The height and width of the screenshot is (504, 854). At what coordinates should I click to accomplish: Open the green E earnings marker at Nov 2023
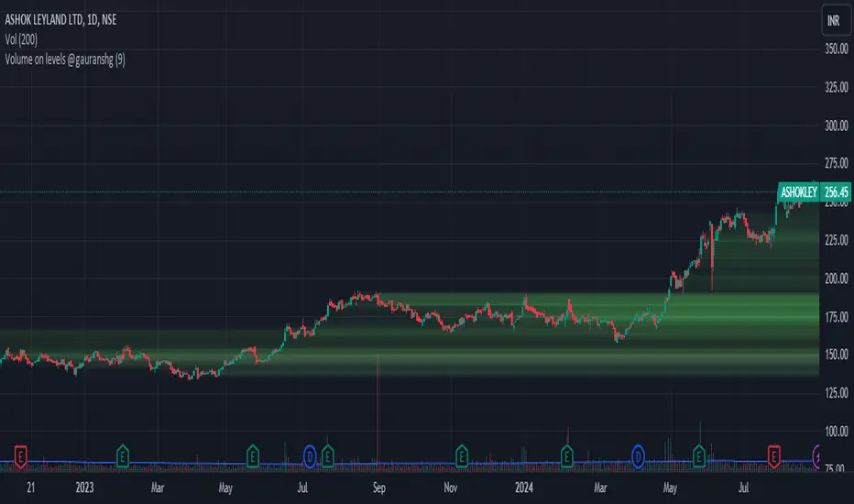coord(461,456)
